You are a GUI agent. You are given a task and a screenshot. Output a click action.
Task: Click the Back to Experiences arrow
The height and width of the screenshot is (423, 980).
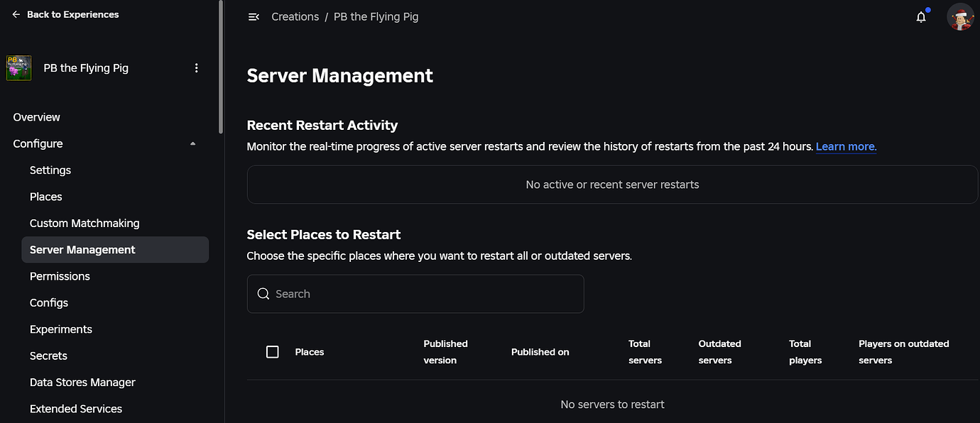[16, 14]
